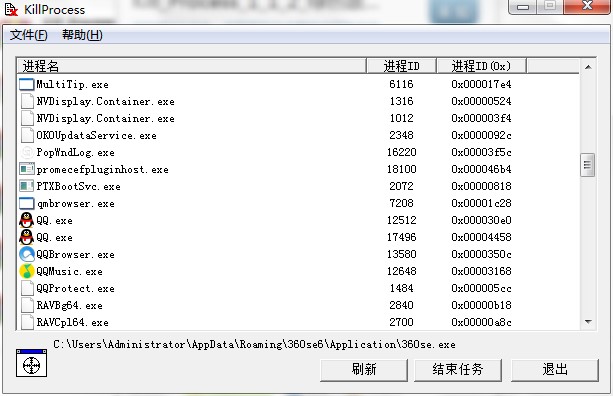Select the PopWndLog.exe process
Screen dimensions: 613x396
75,152
